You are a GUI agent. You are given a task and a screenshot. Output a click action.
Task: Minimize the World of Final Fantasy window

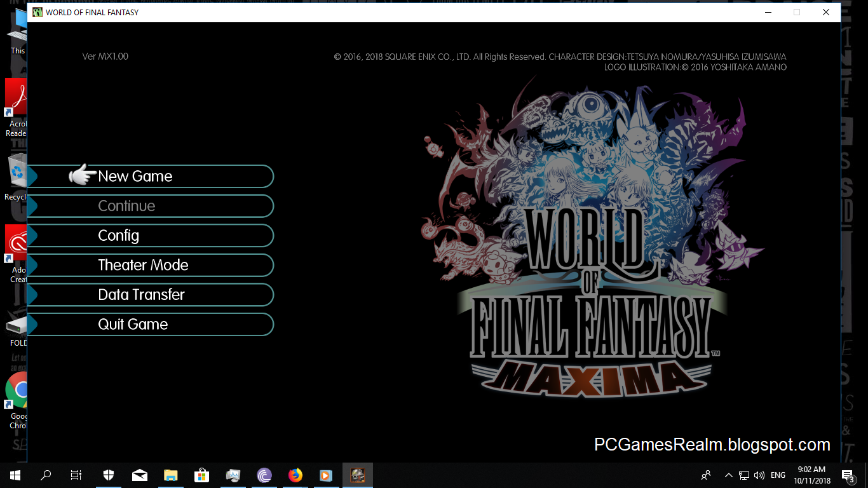(767, 12)
